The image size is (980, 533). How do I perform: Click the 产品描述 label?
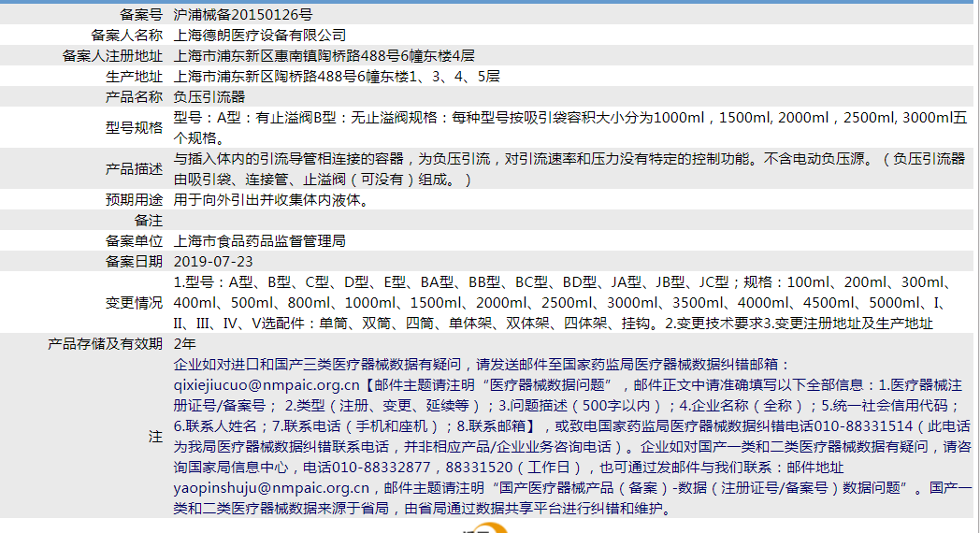[135, 168]
